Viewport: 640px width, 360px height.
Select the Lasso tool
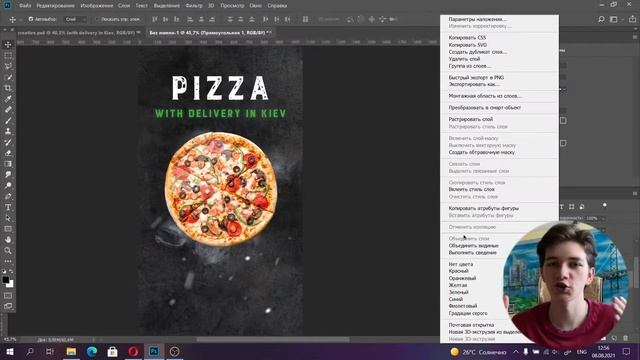coord(8,66)
